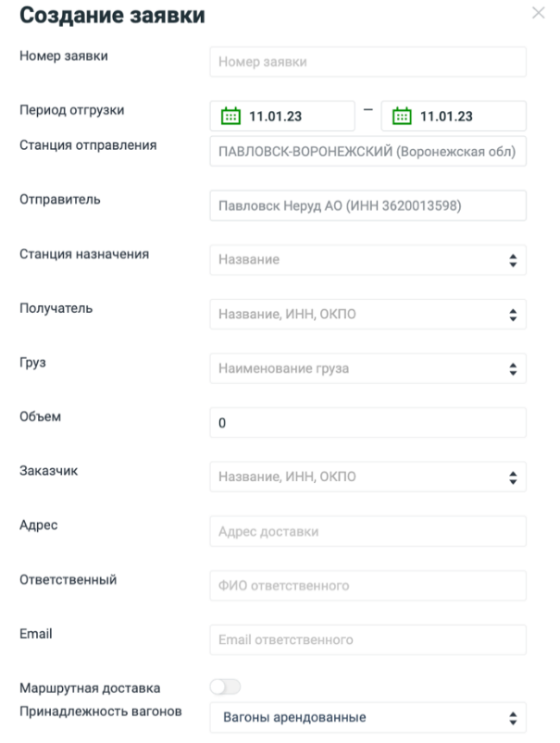Toggle the Маршрутная доставка switch
Viewport: 560px width, 743px height.
pyautogui.click(x=225, y=687)
